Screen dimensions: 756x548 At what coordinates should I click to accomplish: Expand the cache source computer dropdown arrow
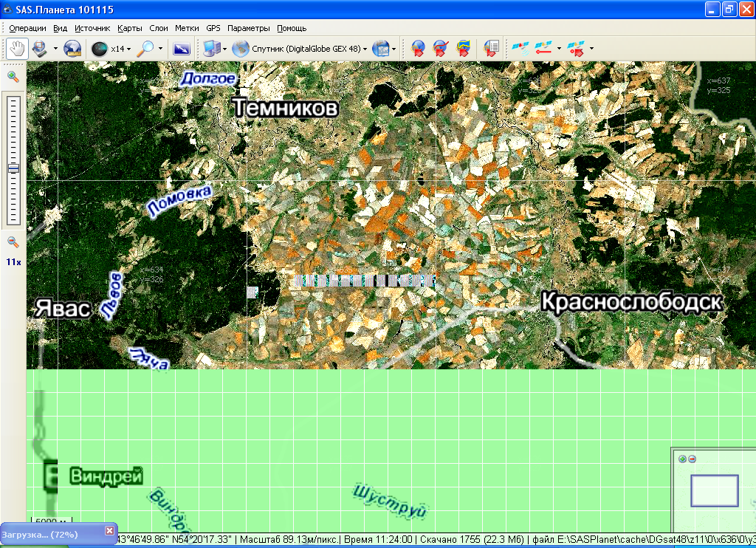click(224, 49)
